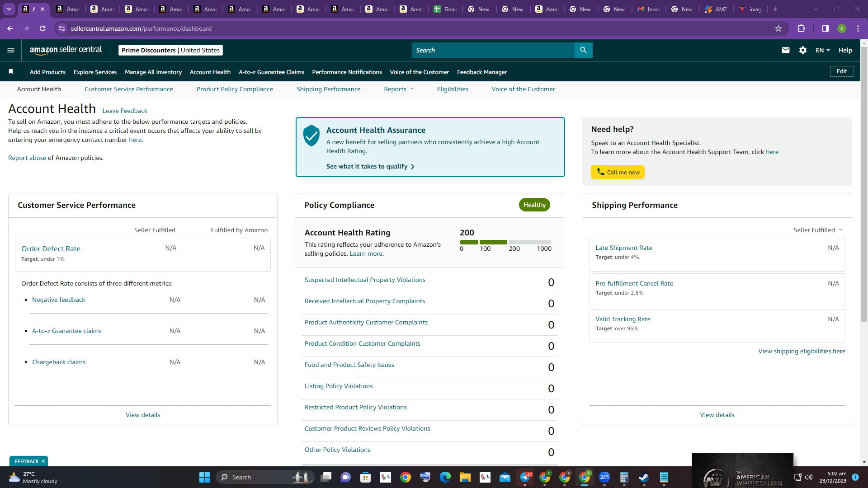Expand the Reports dropdown menu
Image resolution: width=868 pixels, height=488 pixels.
click(399, 89)
